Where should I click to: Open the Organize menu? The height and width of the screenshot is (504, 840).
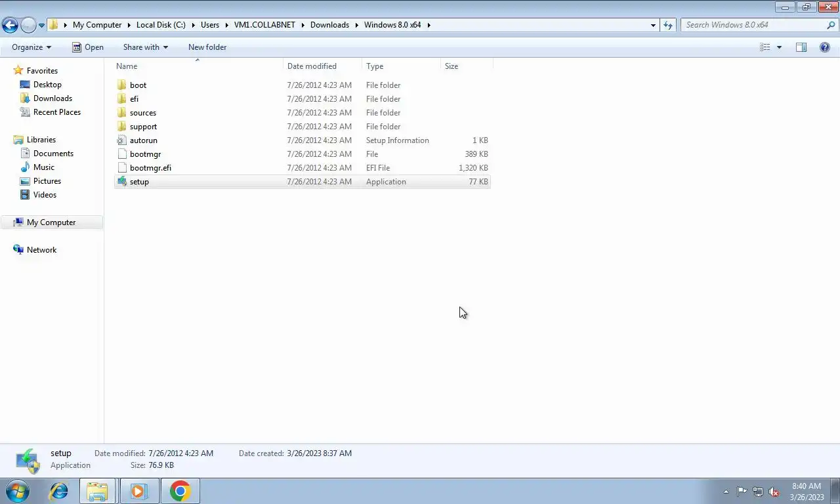pyautogui.click(x=31, y=47)
